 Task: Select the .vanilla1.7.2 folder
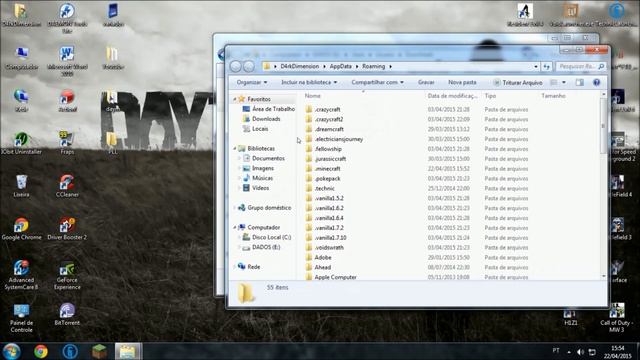click(329, 228)
